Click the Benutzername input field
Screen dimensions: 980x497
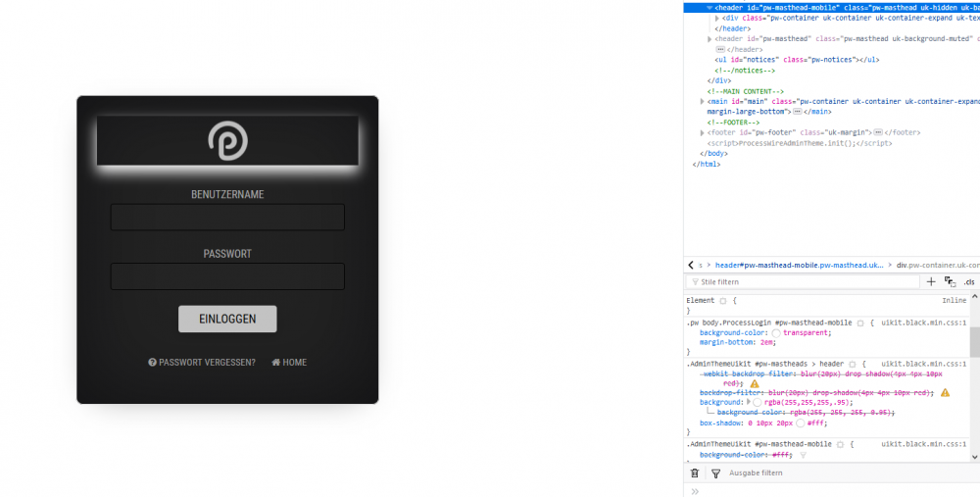tap(227, 217)
